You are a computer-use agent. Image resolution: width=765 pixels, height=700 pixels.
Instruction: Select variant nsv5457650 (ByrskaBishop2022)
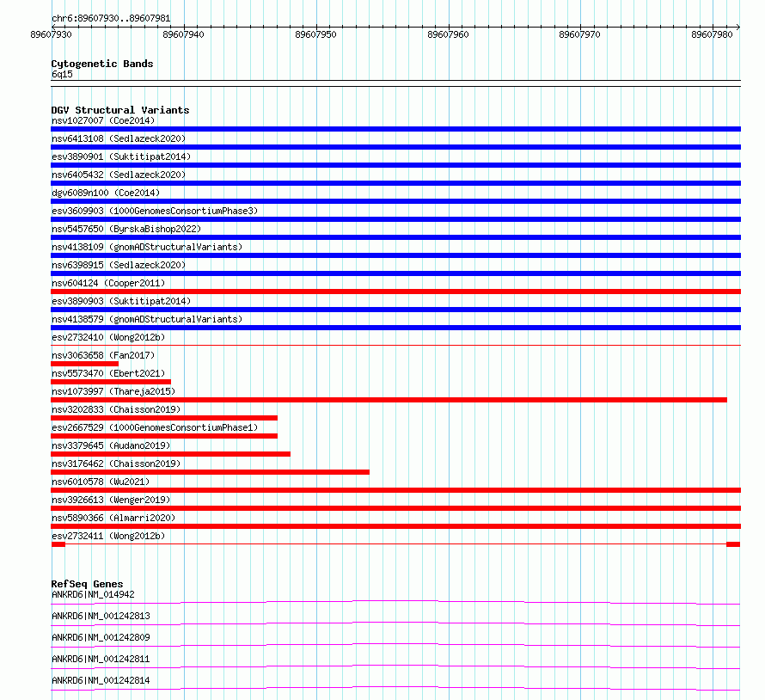(126, 229)
